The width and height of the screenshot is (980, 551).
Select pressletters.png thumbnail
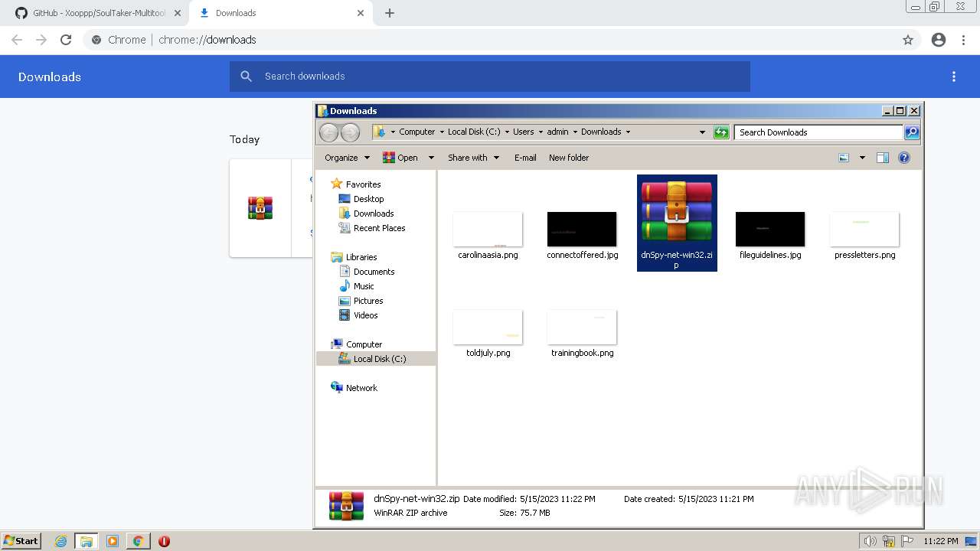(x=864, y=230)
